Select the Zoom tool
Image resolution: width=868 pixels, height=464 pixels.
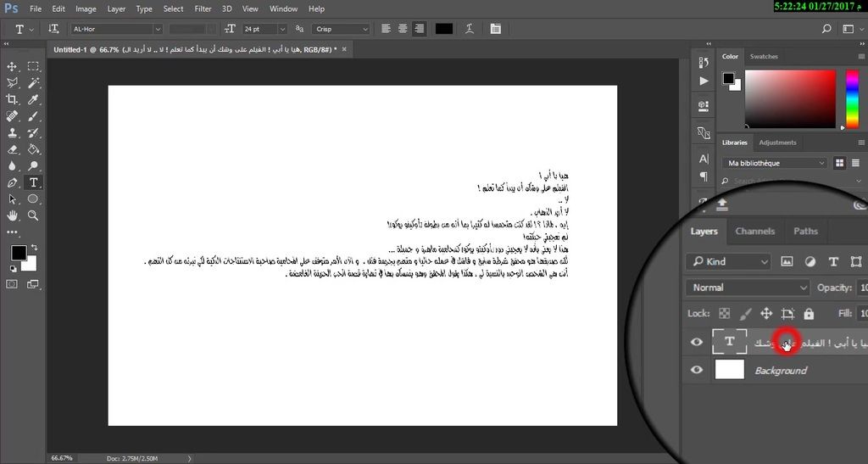point(33,216)
